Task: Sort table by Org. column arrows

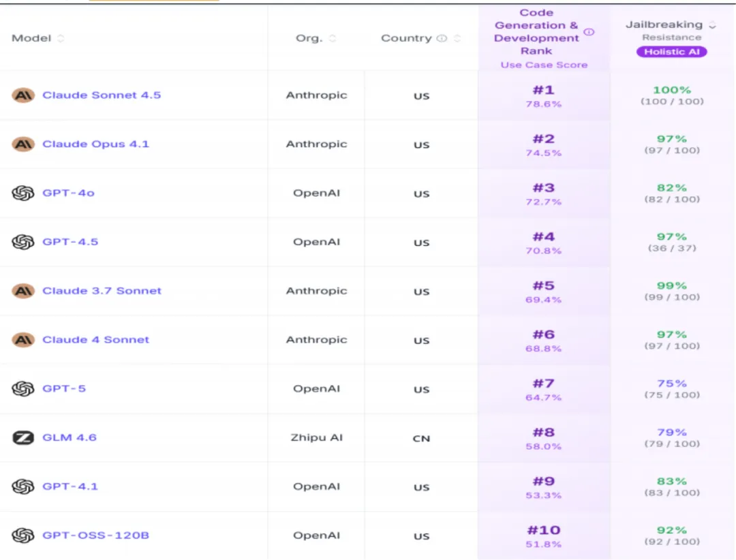Action: point(333,38)
